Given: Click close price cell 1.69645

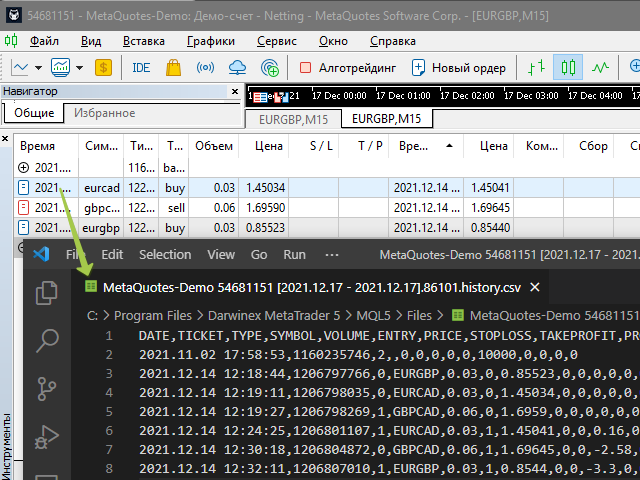Looking at the screenshot, I should [489, 208].
